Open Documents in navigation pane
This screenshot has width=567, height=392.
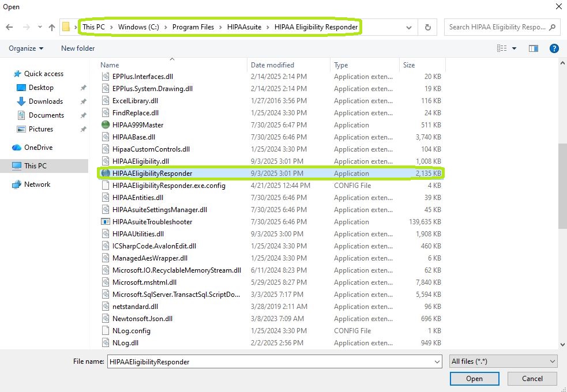coord(46,115)
